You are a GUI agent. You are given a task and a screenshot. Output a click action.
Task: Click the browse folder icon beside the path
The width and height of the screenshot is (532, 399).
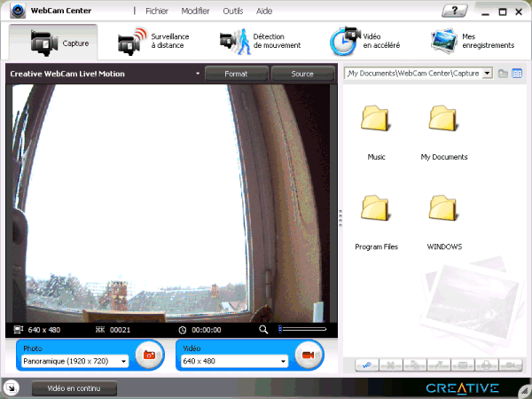[x=503, y=74]
